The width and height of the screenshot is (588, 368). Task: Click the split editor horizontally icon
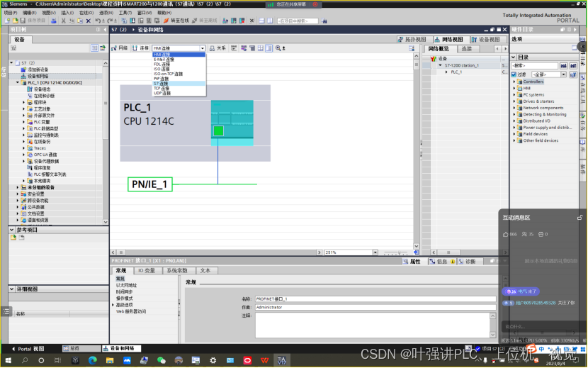coord(261,21)
